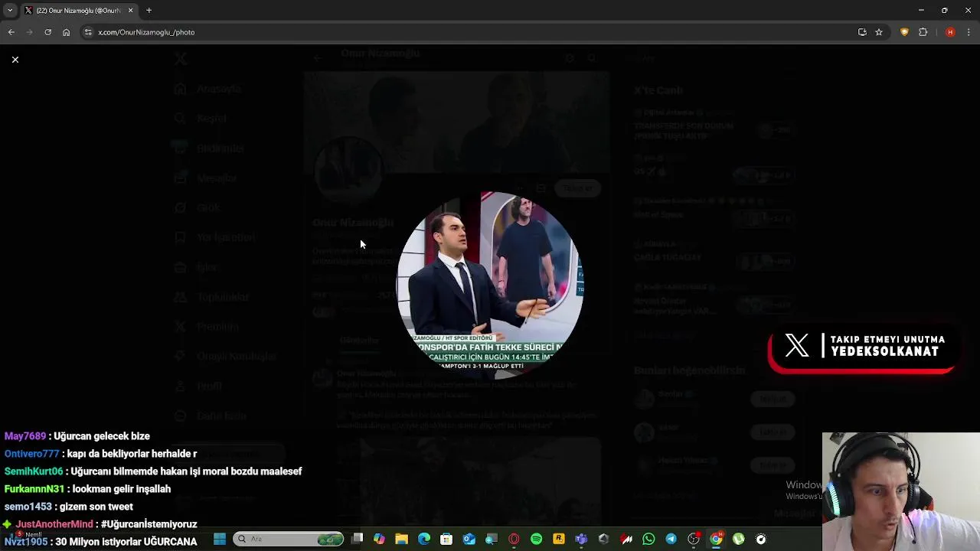
Task: Open Spotify from the taskbar
Action: pos(536,539)
